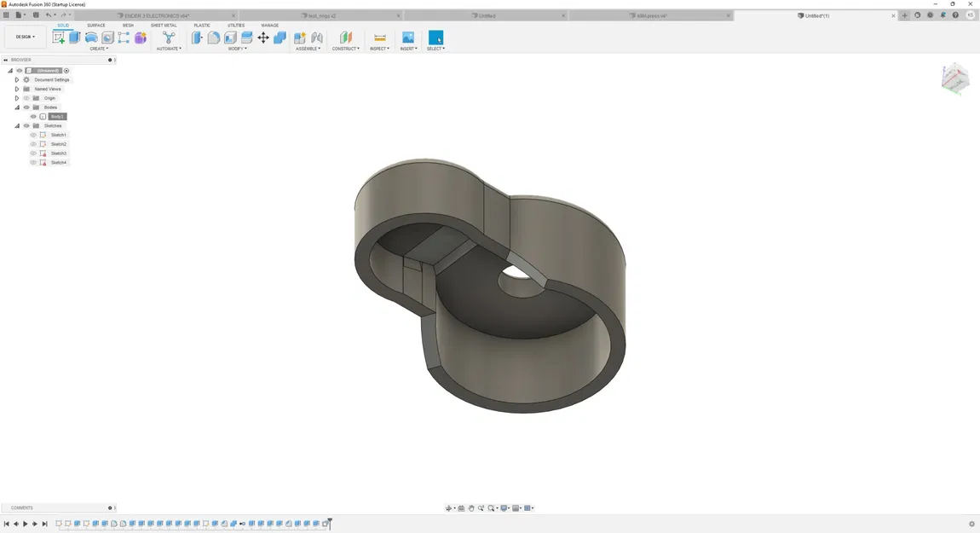Select the Move/Copy tool
Viewport: 980px width, 533px height.
(263, 38)
